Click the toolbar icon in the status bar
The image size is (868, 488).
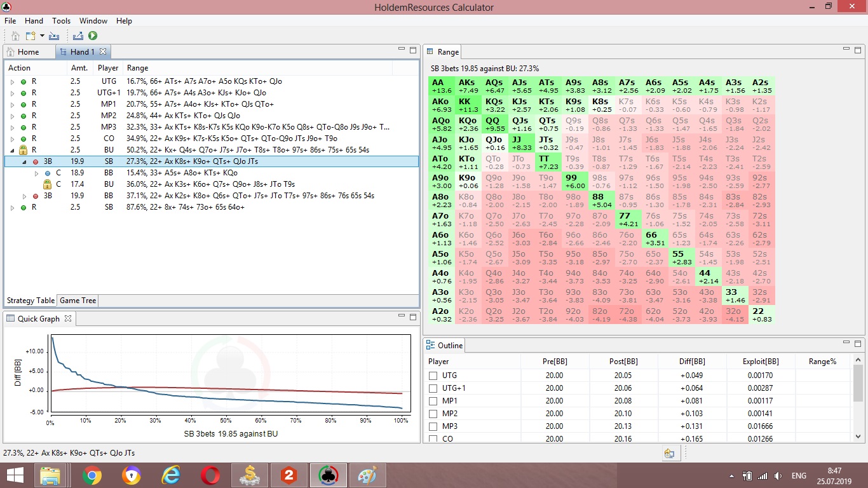click(x=669, y=453)
